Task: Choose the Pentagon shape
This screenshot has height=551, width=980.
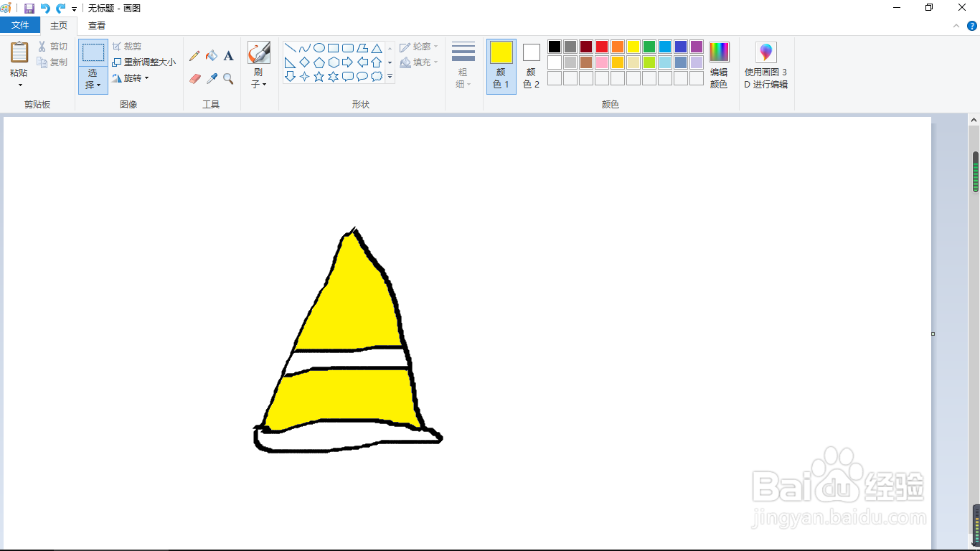Action: 319,62
